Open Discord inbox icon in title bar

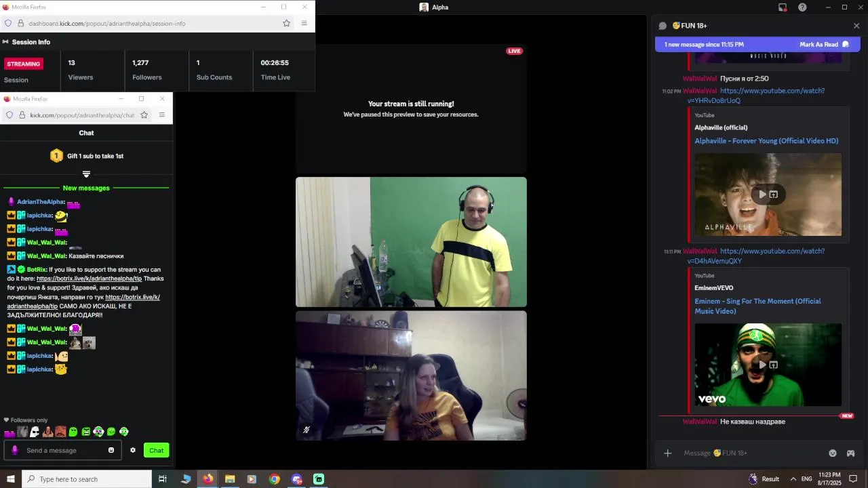[x=783, y=7]
